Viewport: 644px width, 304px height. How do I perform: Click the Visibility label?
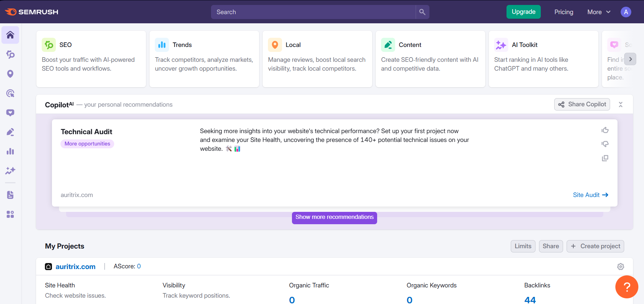click(x=174, y=285)
